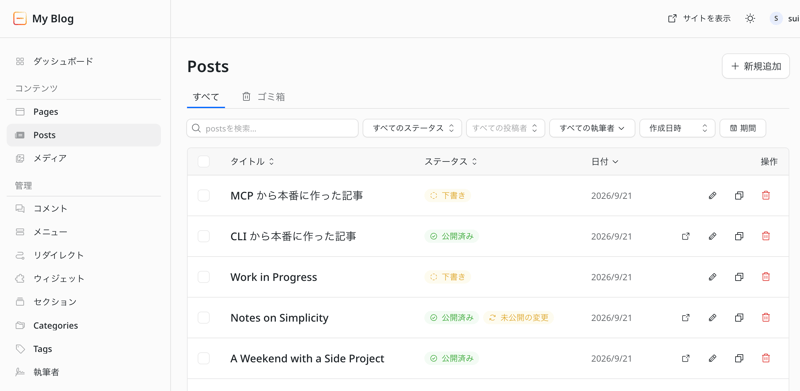Image resolution: width=800 pixels, height=391 pixels.
Task: Open ウィジェット in the sidebar
Action: coord(84,279)
